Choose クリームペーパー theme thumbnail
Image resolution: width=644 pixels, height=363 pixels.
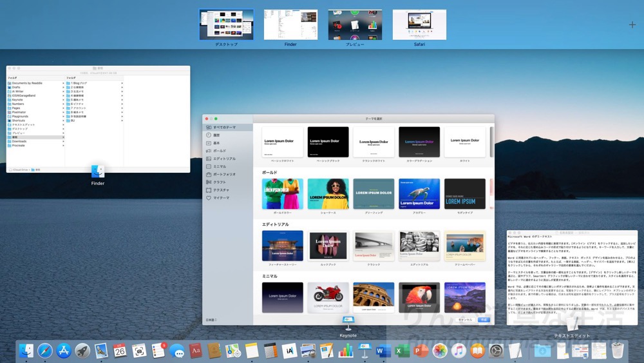[x=465, y=246]
